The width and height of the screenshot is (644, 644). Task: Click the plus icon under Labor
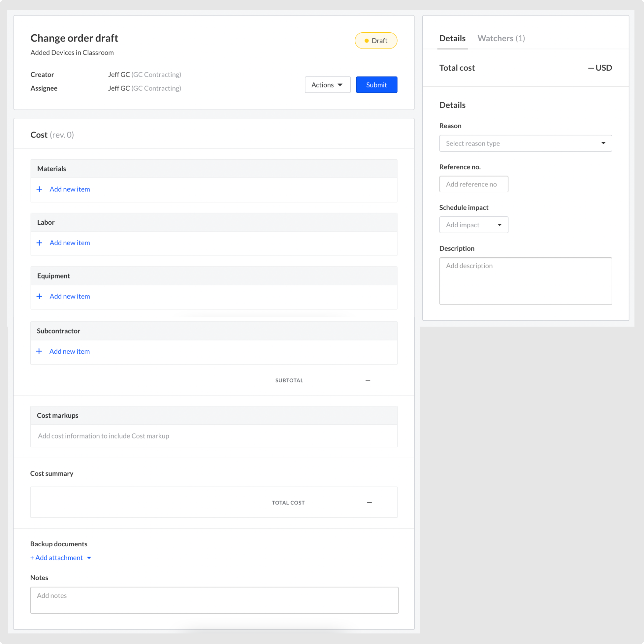[39, 243]
